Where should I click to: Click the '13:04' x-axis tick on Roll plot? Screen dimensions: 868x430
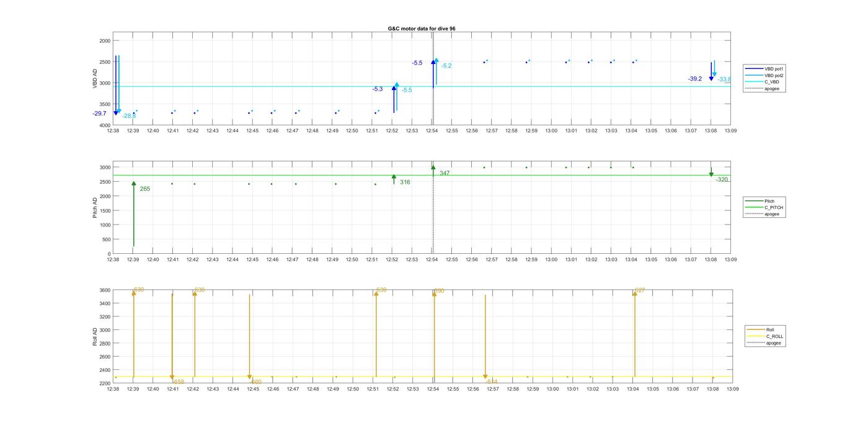632,389
